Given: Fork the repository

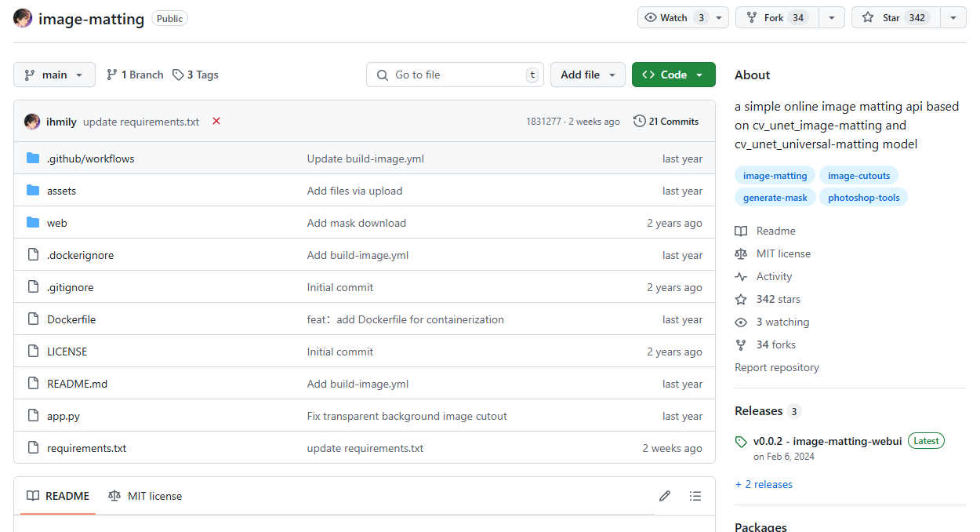Looking at the screenshot, I should click(x=777, y=17).
